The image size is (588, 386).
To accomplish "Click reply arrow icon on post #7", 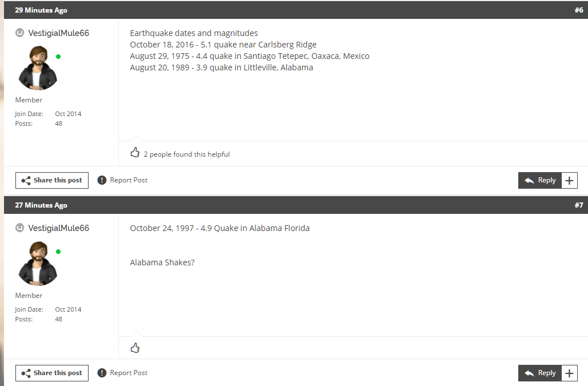I will point(529,373).
